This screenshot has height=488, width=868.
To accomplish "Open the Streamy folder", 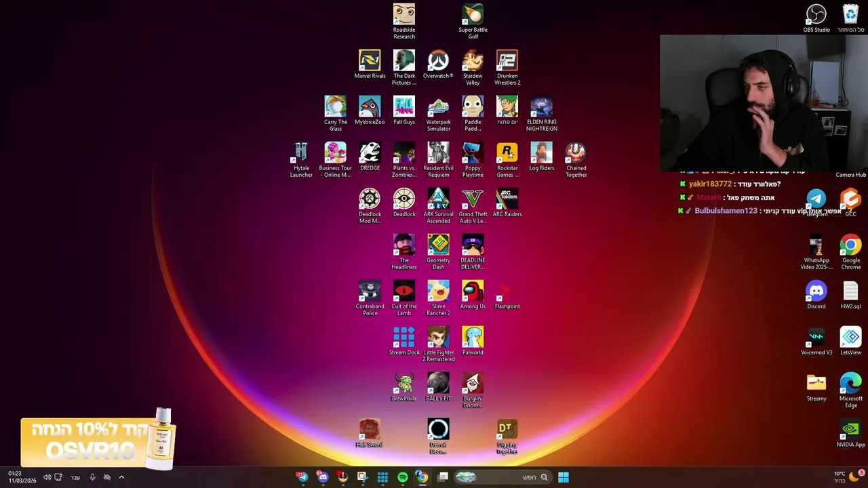I will tap(816, 387).
